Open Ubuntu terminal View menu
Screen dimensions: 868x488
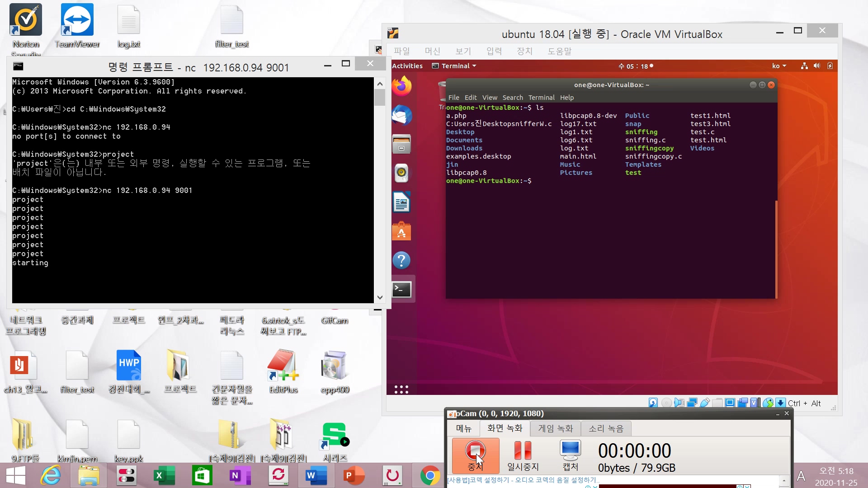click(x=490, y=98)
